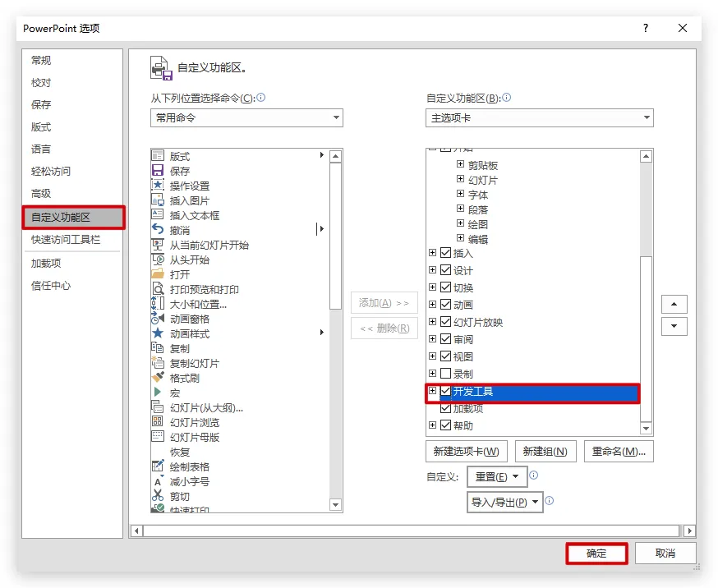Select the Cut (剪切) scissors icon
This screenshot has width=718, height=588.
(x=158, y=496)
